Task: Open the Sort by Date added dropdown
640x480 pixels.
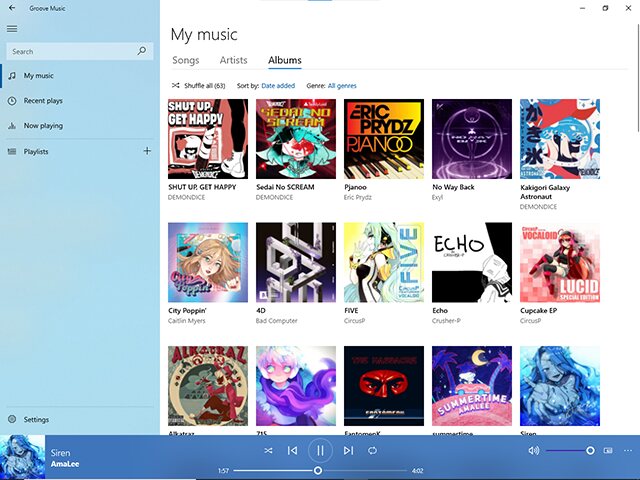Action: pos(278,86)
